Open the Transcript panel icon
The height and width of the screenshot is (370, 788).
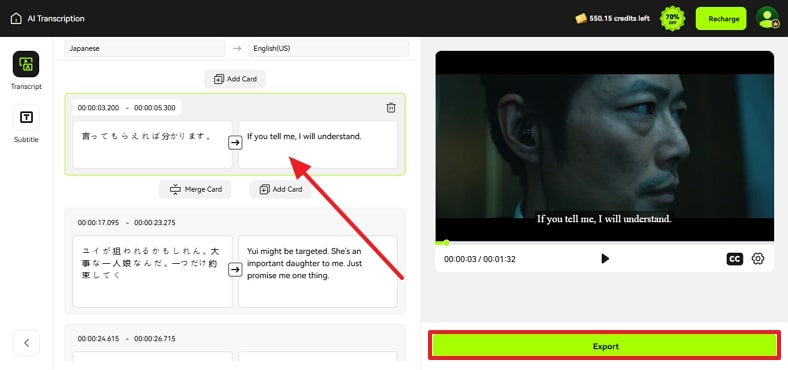pyautogui.click(x=26, y=64)
